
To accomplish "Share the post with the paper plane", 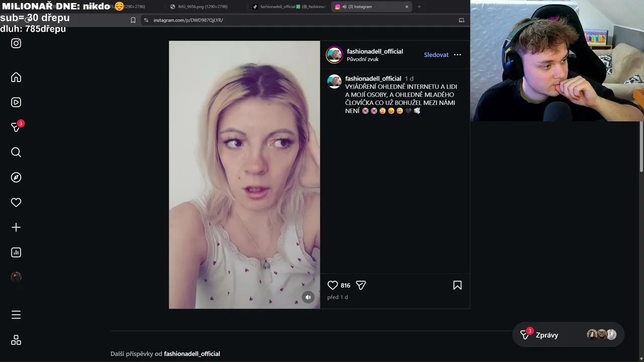I will pos(361,285).
